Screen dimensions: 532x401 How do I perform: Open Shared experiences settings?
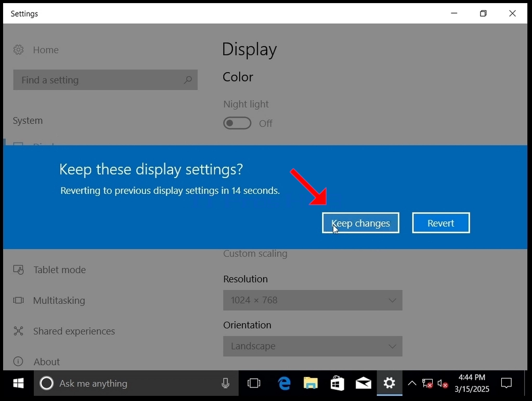click(74, 331)
